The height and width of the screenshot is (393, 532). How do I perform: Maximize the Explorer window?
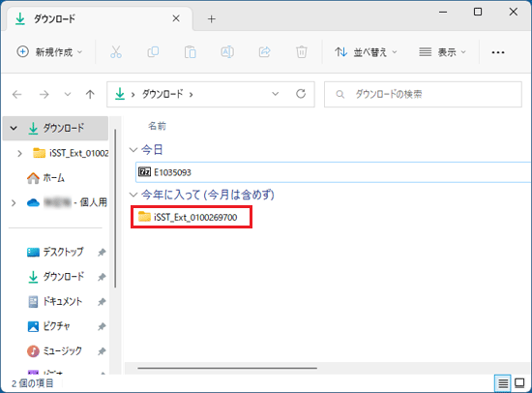tap(478, 12)
